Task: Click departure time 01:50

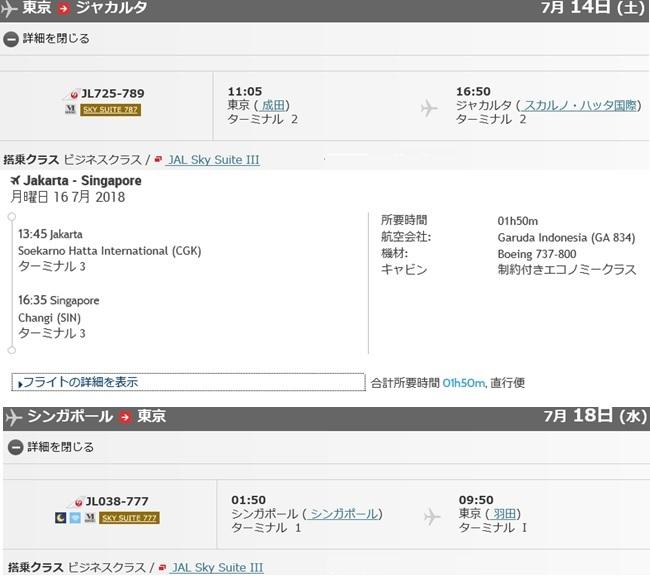Action: pyautogui.click(x=248, y=500)
